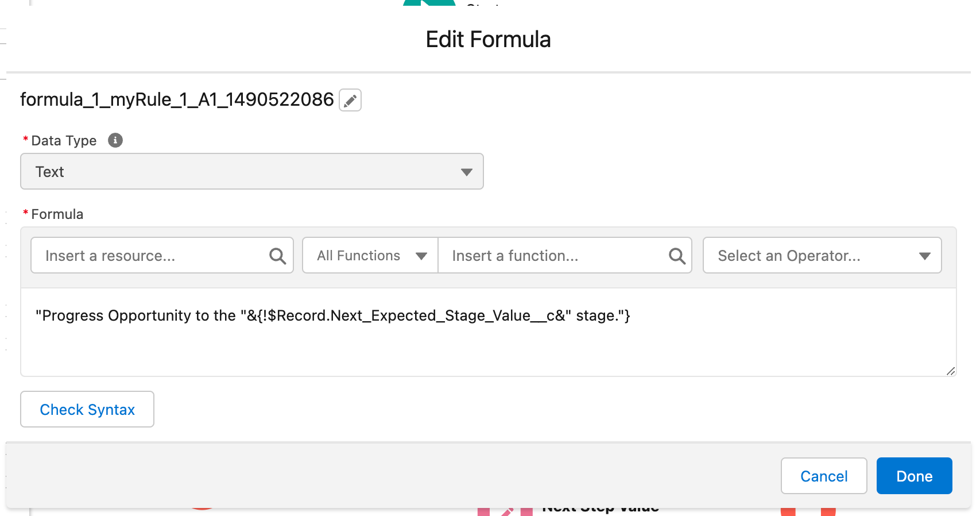This screenshot has height=516, width=980.
Task: Click the pencil icon beside the formula name
Action: (350, 101)
